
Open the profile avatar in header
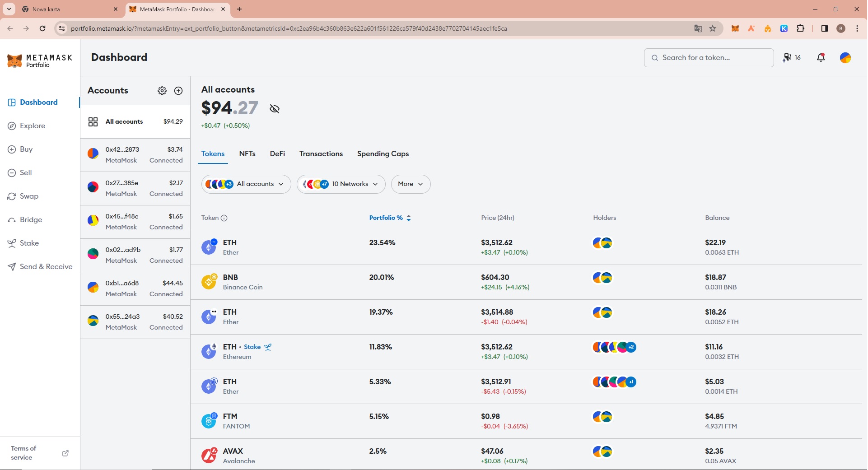[x=845, y=57]
